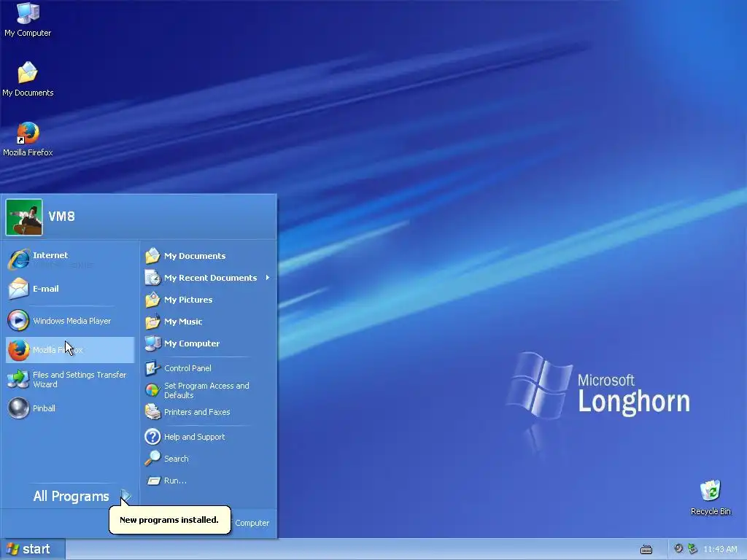Open Control Panel
Viewport: 747px width, 560px height.
208,368
